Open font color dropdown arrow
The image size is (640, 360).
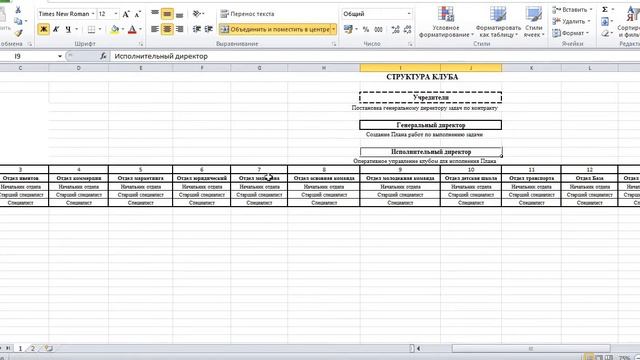point(140,29)
